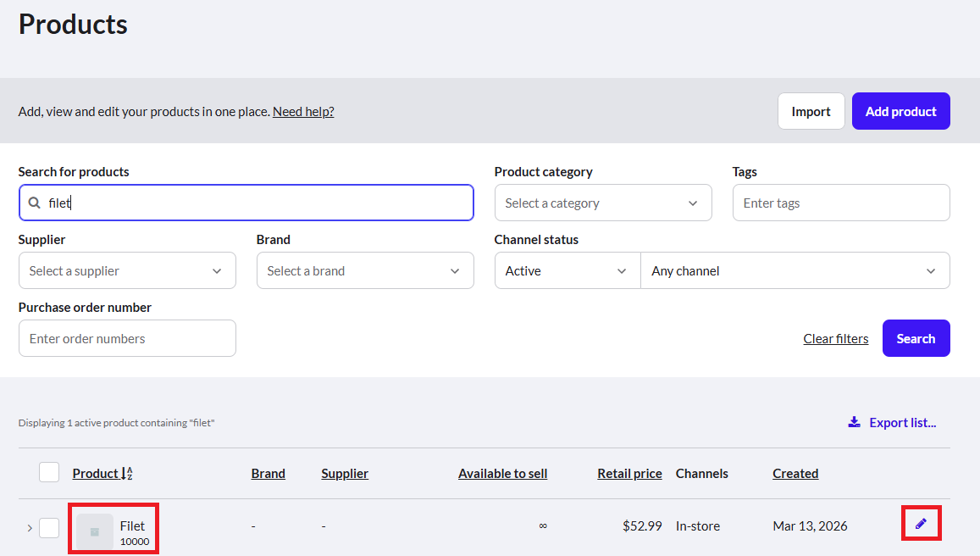Click the Filet product name
The width and height of the screenshot is (980, 556).
point(132,526)
